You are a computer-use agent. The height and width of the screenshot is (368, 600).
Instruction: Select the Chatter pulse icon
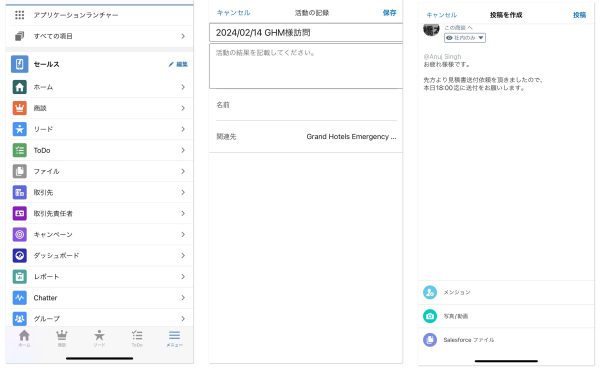(x=20, y=297)
